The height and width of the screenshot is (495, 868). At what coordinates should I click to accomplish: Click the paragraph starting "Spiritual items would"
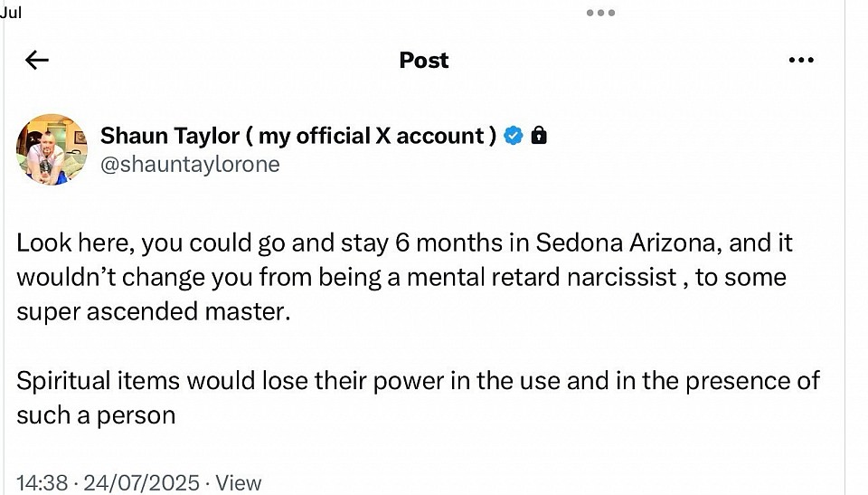coord(418,379)
